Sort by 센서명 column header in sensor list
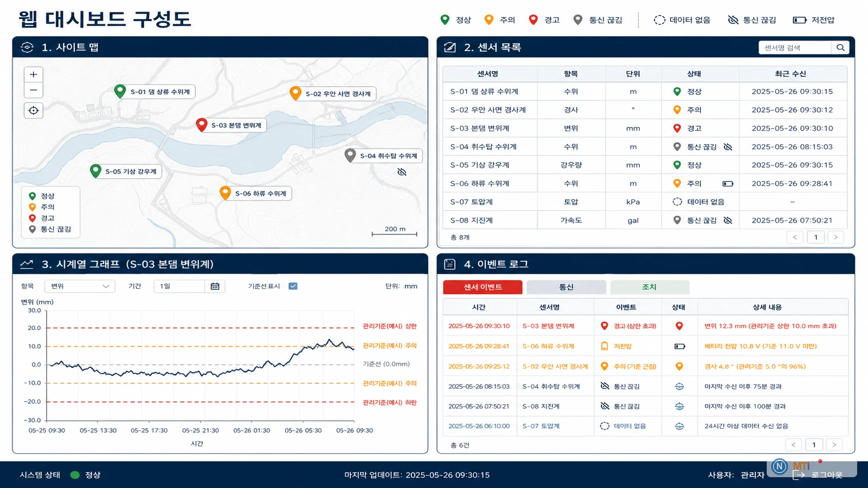 [x=488, y=74]
